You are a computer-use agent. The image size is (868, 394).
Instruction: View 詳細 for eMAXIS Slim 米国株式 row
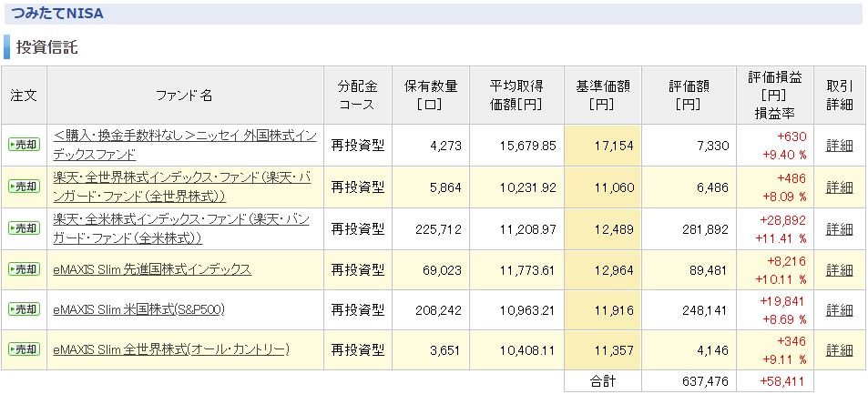839,310
